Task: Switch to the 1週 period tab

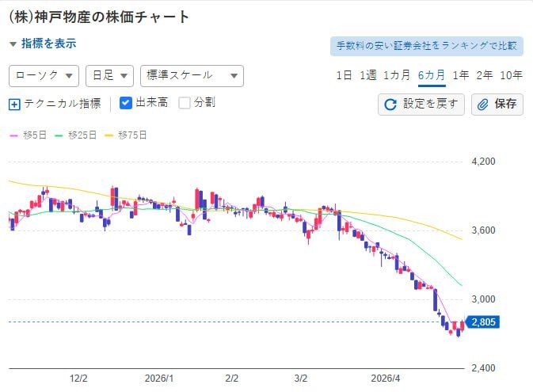Action: coord(368,75)
